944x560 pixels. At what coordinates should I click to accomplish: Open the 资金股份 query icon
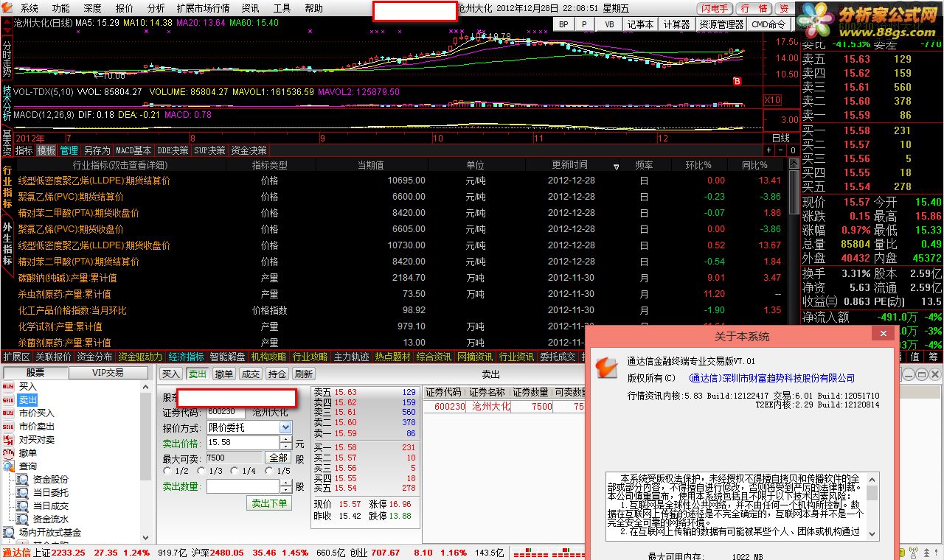pyautogui.click(x=23, y=479)
